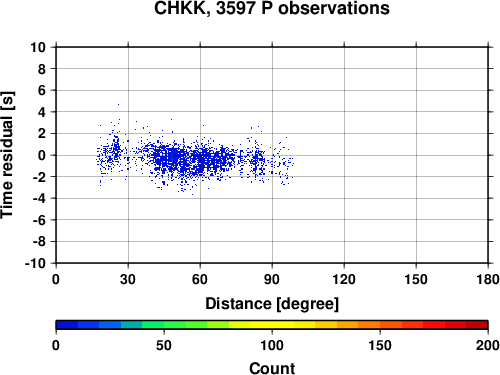500x375 pixels.
Task: Click the x-axis tick label '30'
Action: (128, 279)
